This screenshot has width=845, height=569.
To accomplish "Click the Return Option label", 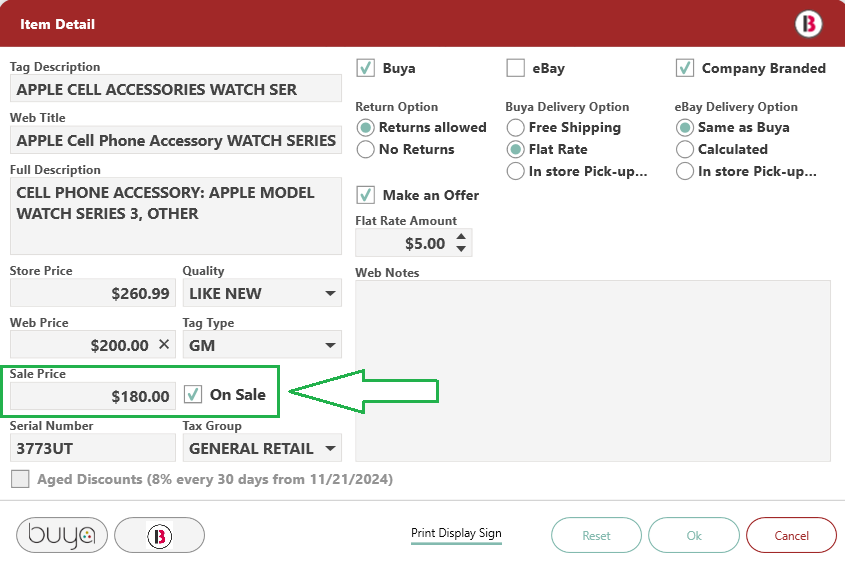I will (x=397, y=107).
